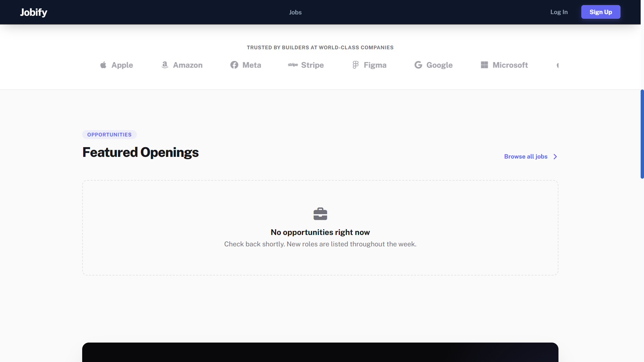Click the Stripe company name text
The width and height of the screenshot is (644, 362).
[312, 65]
